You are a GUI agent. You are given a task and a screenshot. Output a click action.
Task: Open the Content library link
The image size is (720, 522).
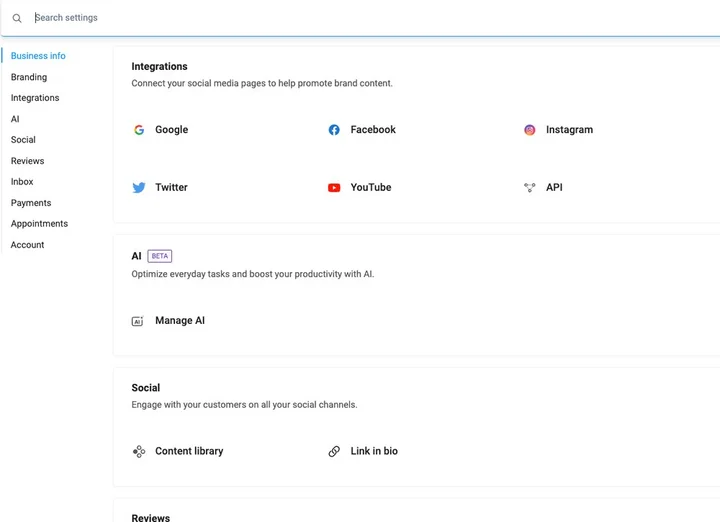pos(189,451)
